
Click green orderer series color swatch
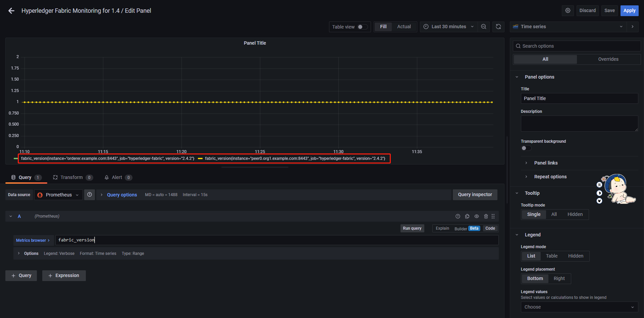16,158
